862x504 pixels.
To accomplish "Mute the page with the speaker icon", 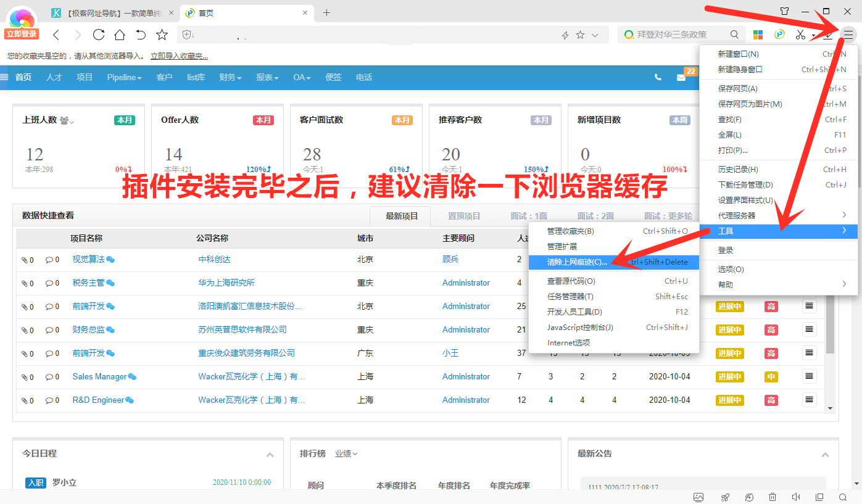I will tap(796, 497).
